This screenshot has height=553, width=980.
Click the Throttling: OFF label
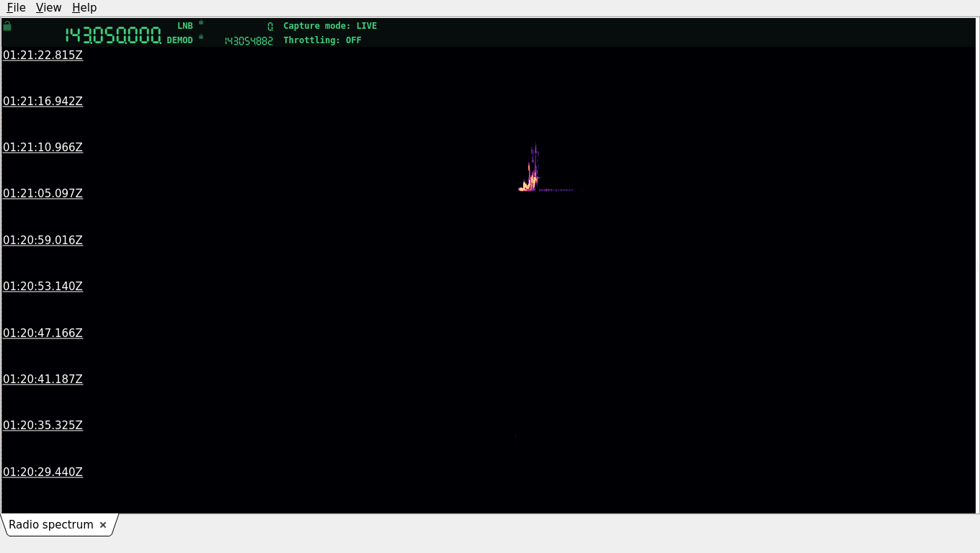[322, 40]
